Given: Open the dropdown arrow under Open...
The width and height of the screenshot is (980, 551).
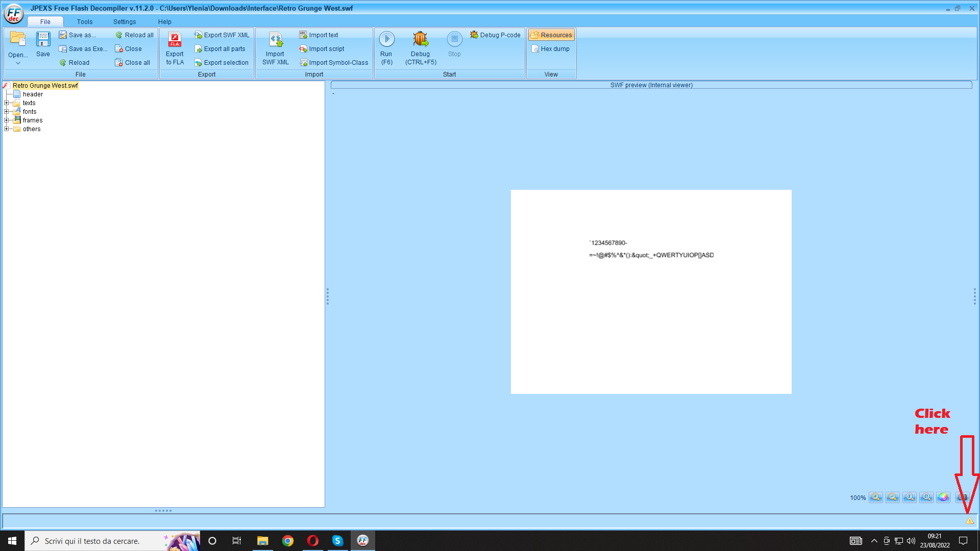Looking at the screenshot, I should tap(18, 63).
